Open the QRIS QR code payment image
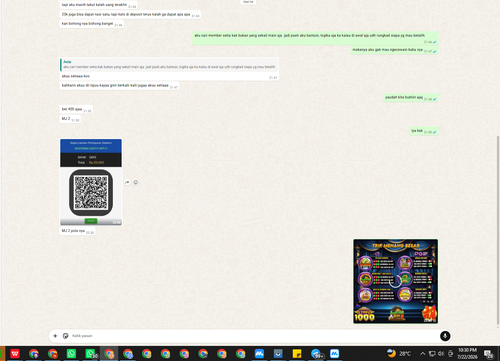500x361 pixels. pos(91,182)
